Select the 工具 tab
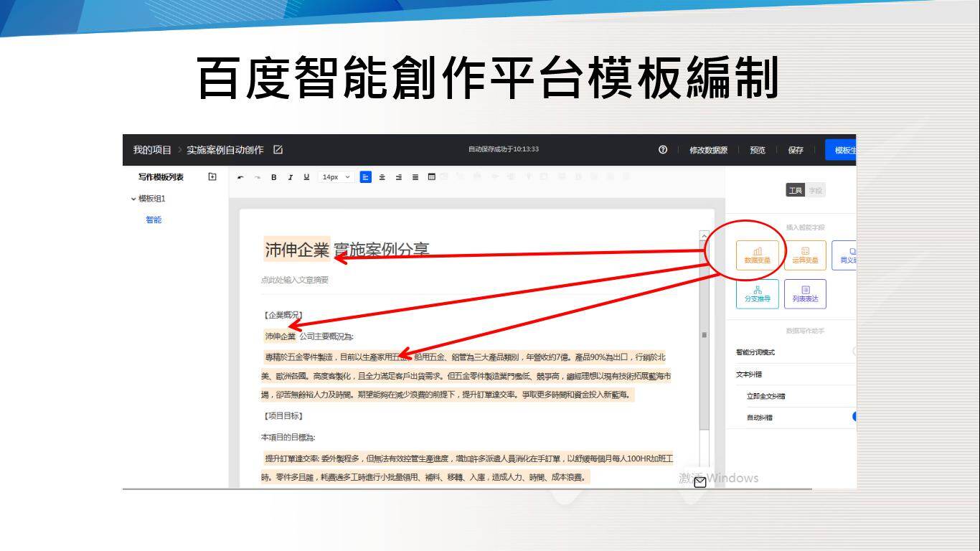 (795, 190)
